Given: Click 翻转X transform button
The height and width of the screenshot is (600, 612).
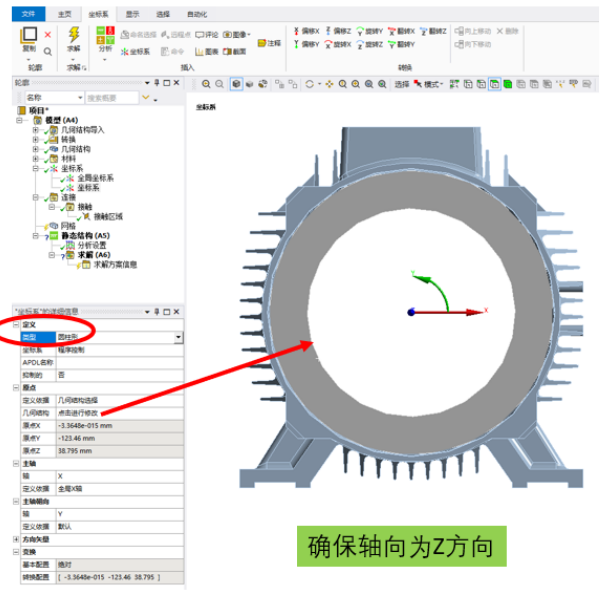Looking at the screenshot, I should click(x=402, y=31).
